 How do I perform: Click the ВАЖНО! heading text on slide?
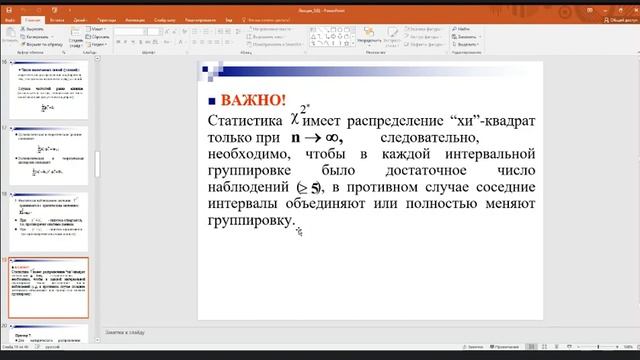(253, 100)
